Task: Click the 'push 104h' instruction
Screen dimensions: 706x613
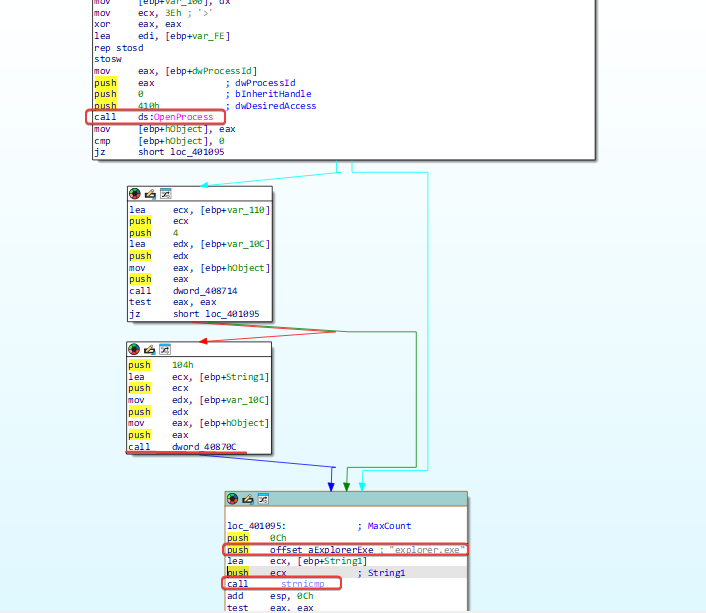Action: coord(161,365)
